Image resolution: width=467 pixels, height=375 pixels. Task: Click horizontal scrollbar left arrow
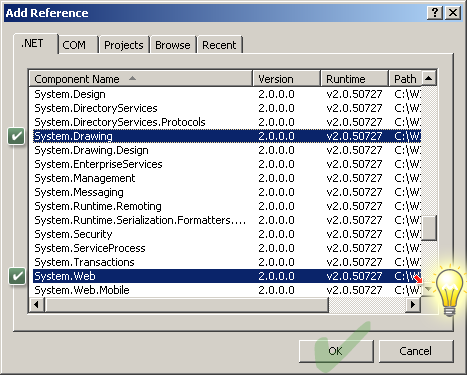point(37,304)
